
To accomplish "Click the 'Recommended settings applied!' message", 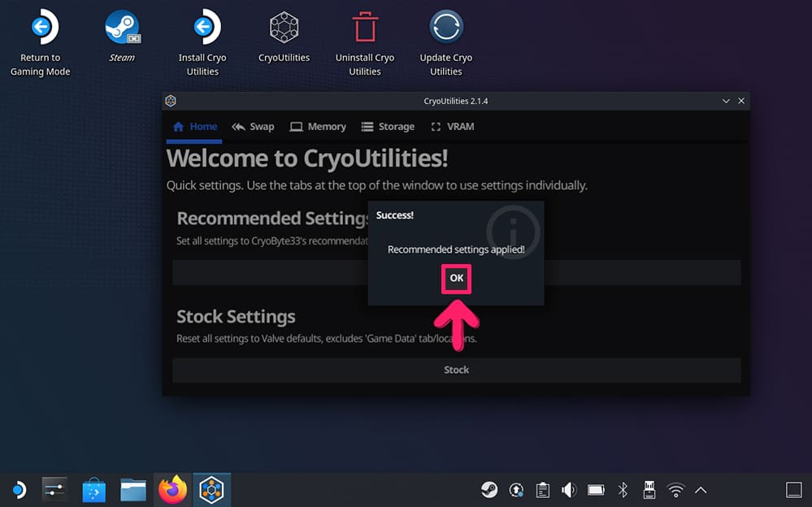I will pyautogui.click(x=456, y=249).
